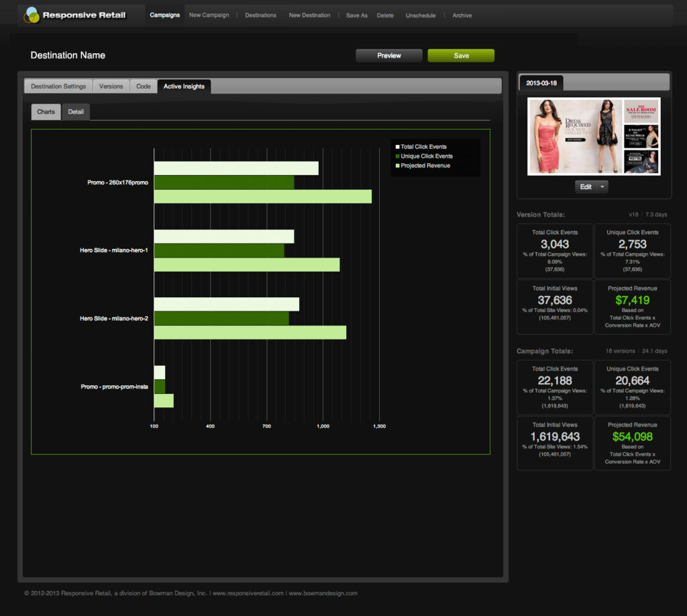Click the 1,000 axis tick label
The width and height of the screenshot is (687, 616).
[323, 426]
